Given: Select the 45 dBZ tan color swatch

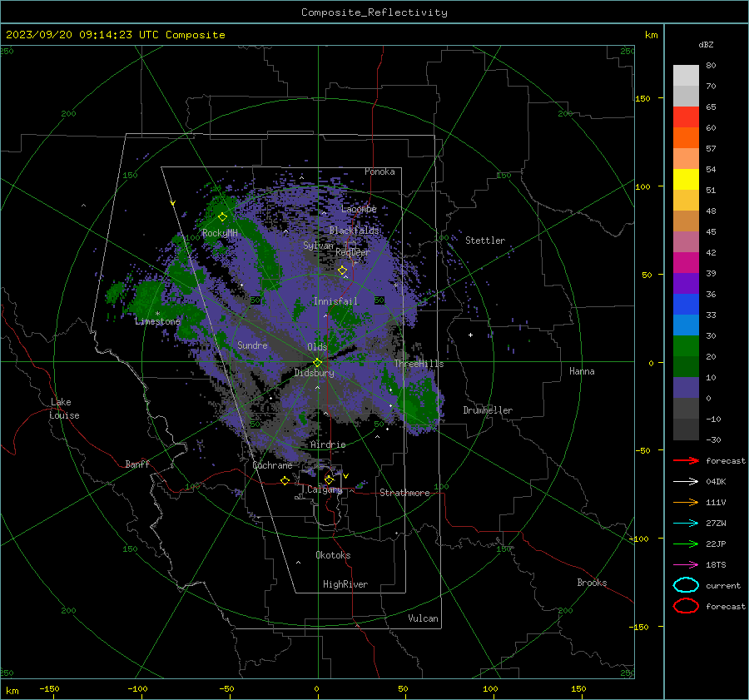Looking at the screenshot, I should [686, 221].
